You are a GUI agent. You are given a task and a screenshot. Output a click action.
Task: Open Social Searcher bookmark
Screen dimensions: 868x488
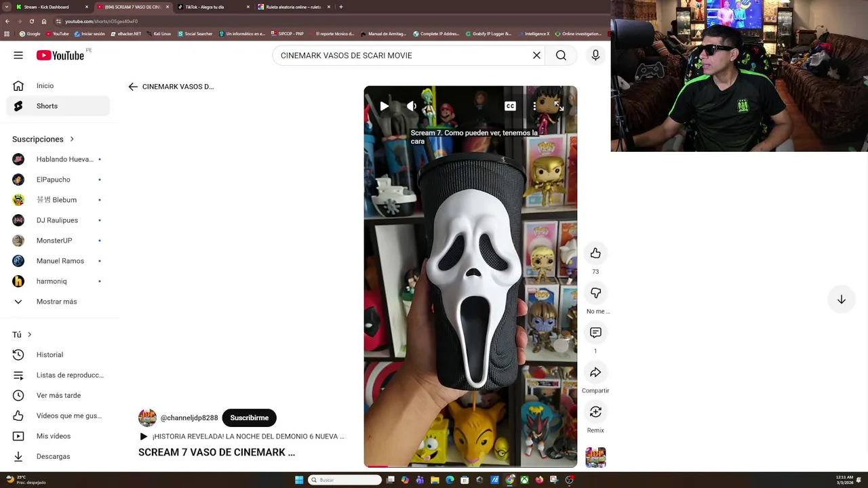[x=195, y=34]
